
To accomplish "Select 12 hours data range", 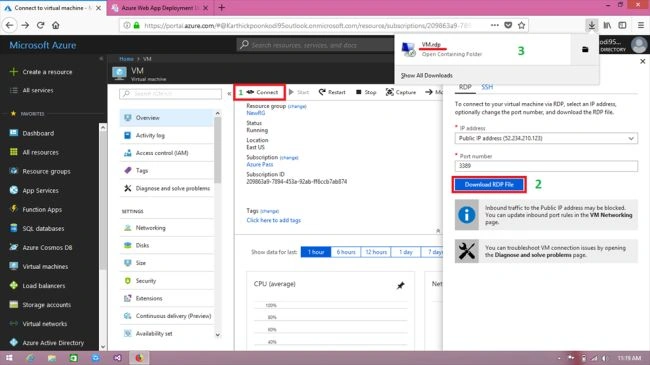I will [x=376, y=252].
